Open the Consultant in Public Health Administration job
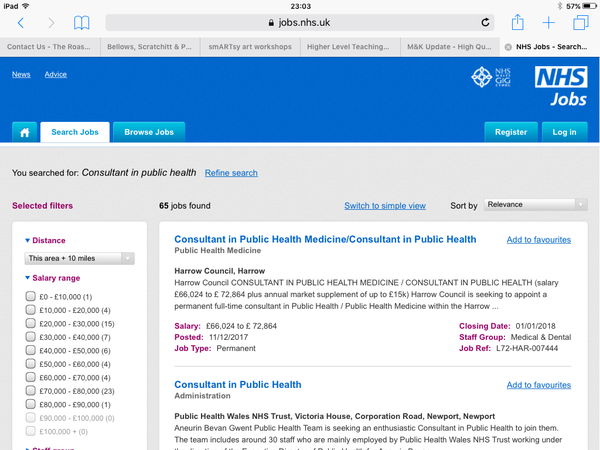 [x=238, y=385]
